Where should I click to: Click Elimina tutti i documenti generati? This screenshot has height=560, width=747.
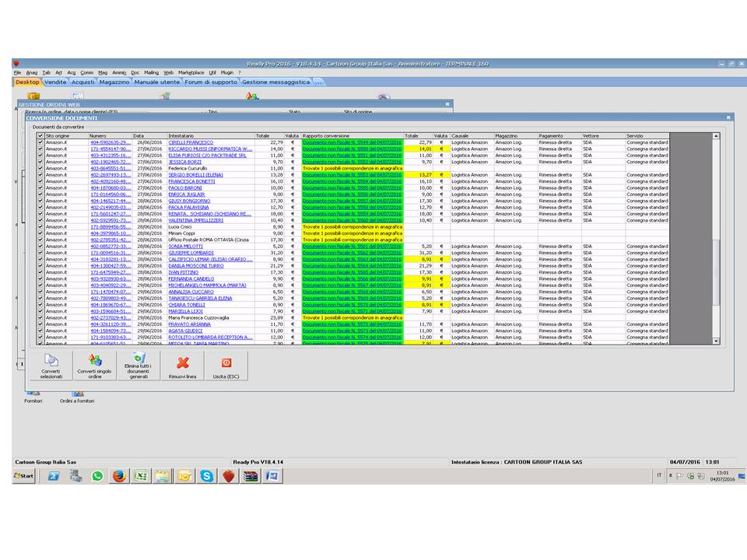coord(139,366)
